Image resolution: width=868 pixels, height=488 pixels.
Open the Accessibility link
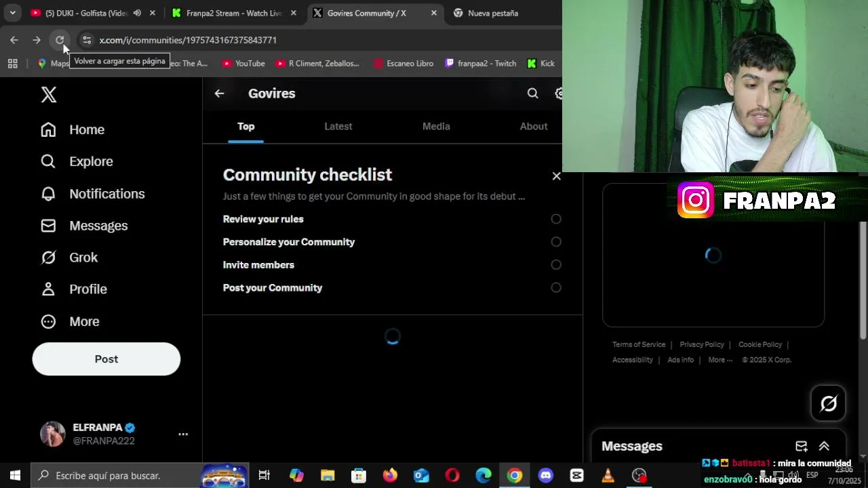coord(633,360)
